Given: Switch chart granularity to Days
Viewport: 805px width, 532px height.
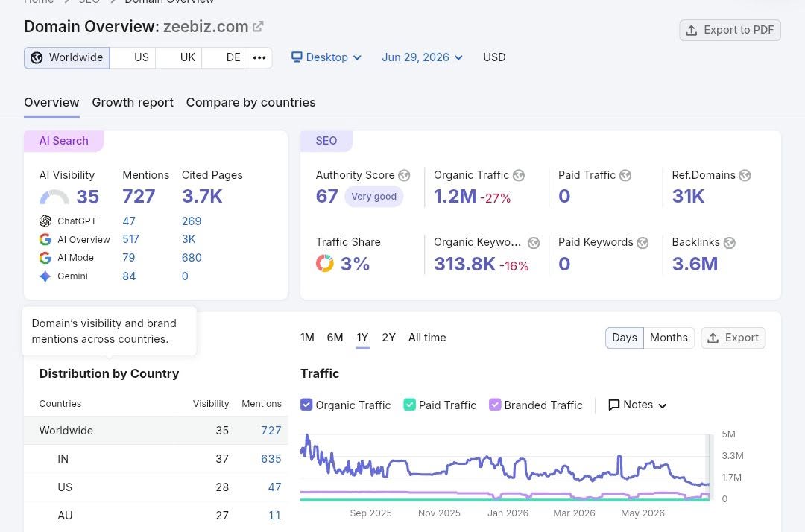Looking at the screenshot, I should 625,338.
